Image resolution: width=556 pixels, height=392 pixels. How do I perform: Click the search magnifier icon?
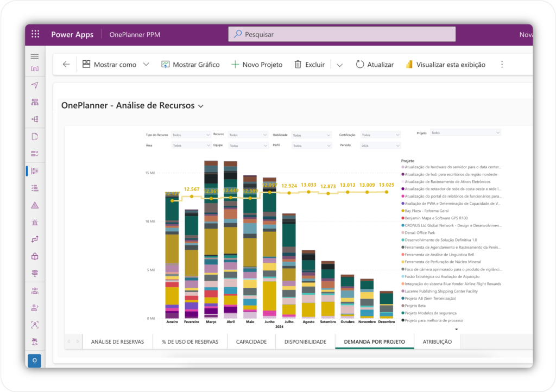coord(238,34)
